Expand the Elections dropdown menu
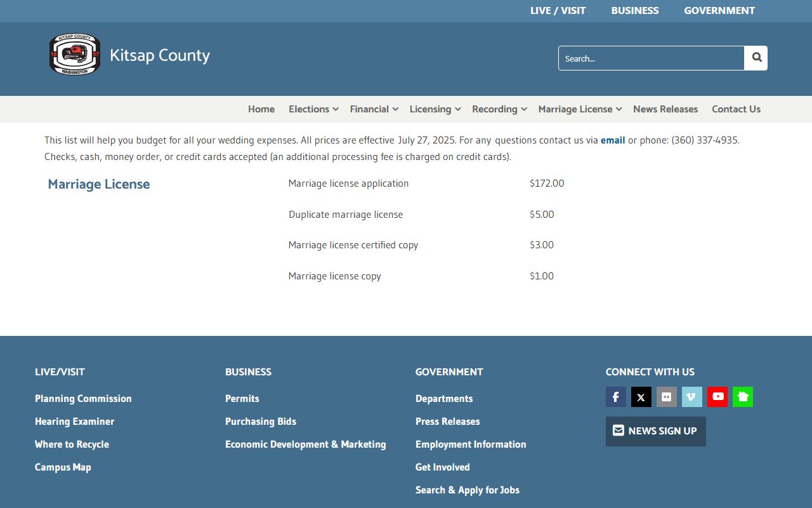812x508 pixels. tap(313, 109)
